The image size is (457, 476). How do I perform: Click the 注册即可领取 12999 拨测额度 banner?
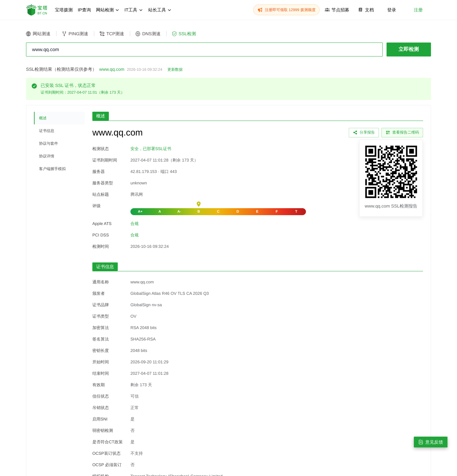286,10
